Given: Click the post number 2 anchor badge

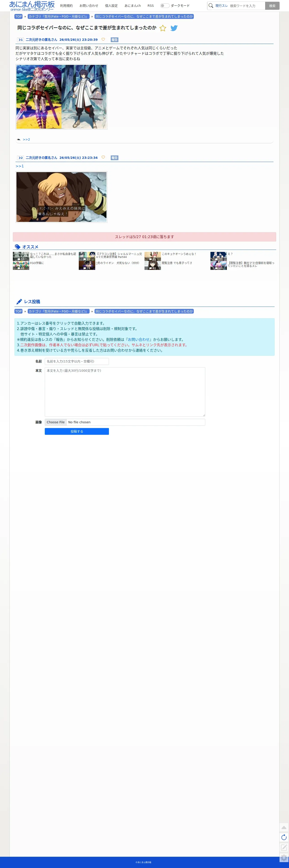Looking at the screenshot, I should [x=20, y=158].
